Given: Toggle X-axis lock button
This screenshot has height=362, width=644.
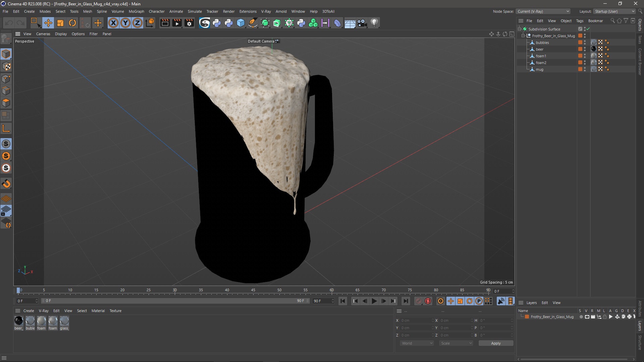Looking at the screenshot, I should (113, 23).
